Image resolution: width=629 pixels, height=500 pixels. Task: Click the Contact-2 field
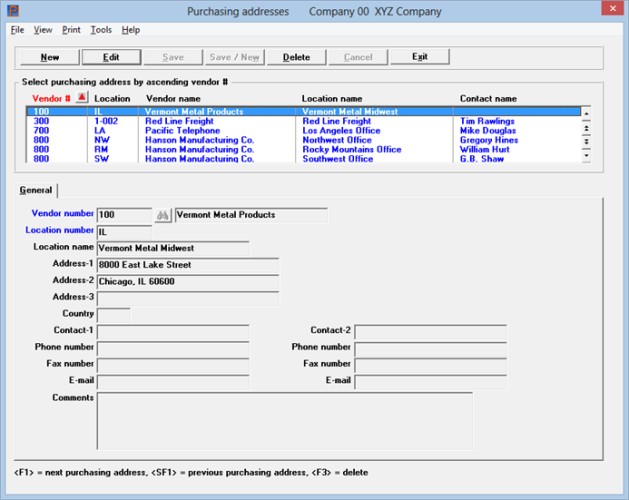click(x=430, y=332)
